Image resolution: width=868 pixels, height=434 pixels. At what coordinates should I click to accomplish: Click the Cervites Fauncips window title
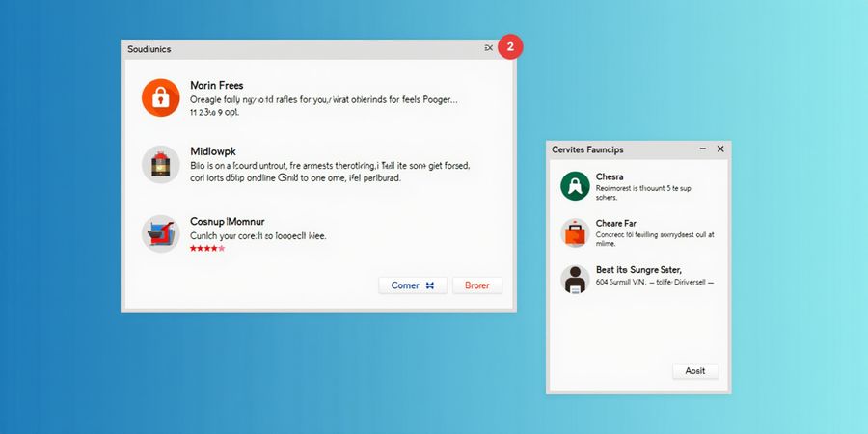pos(587,149)
